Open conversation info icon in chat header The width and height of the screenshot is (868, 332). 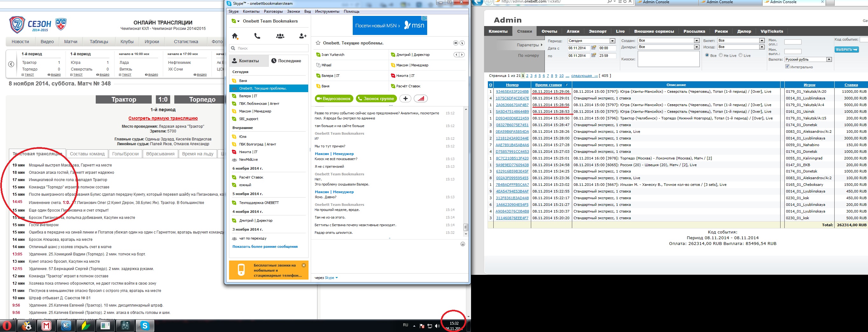(x=462, y=43)
